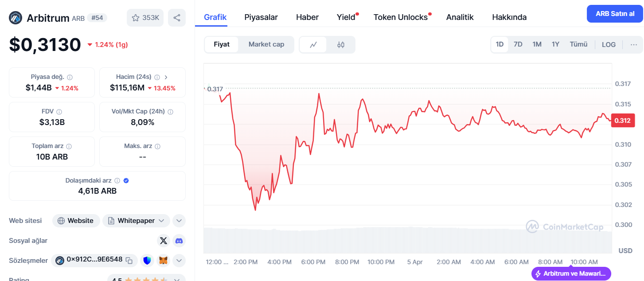Add Arbitrum to watchlist via star button
Screen dimensions: 644x281
(x=145, y=18)
